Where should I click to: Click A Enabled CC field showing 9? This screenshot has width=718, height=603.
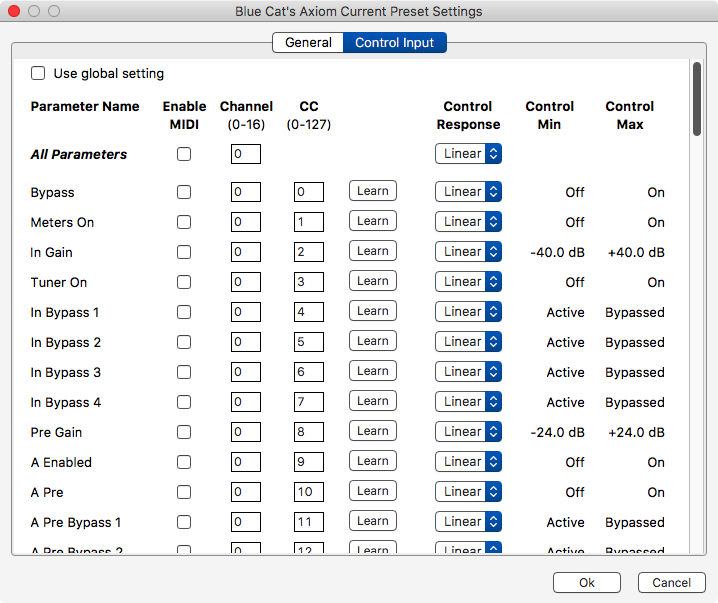tap(309, 462)
